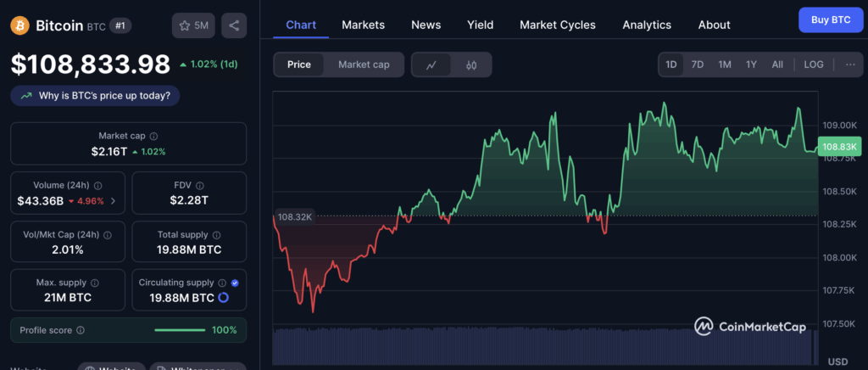
Task: Toggle chart to Price view
Action: tap(299, 64)
